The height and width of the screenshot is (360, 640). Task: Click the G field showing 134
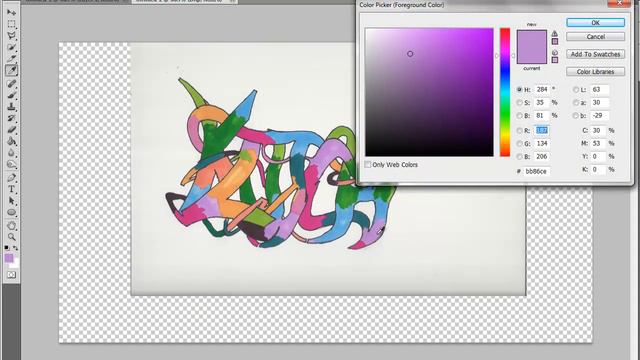click(x=542, y=144)
